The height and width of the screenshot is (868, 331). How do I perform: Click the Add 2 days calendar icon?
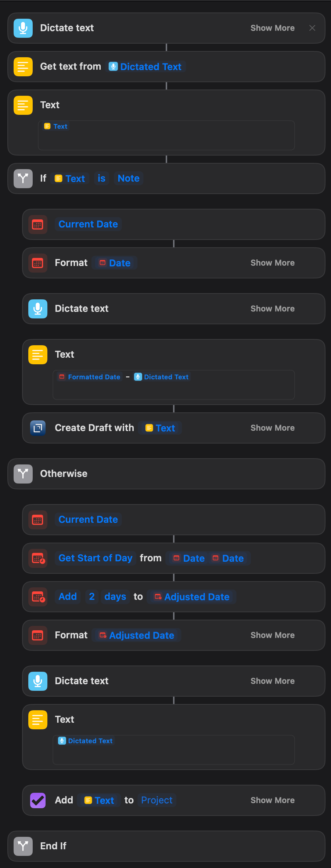click(x=38, y=597)
